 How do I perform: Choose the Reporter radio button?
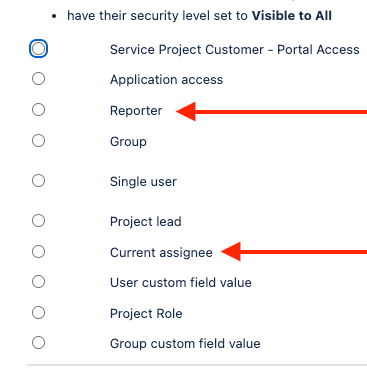38,110
